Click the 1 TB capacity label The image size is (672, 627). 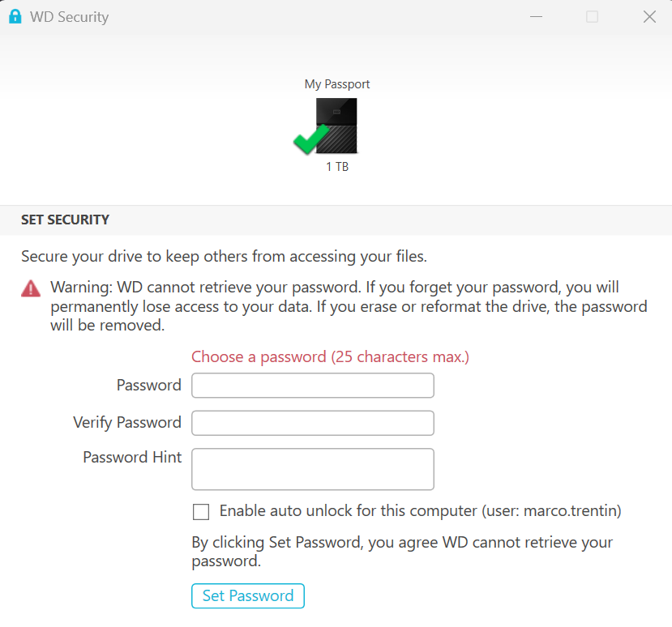coord(336,166)
